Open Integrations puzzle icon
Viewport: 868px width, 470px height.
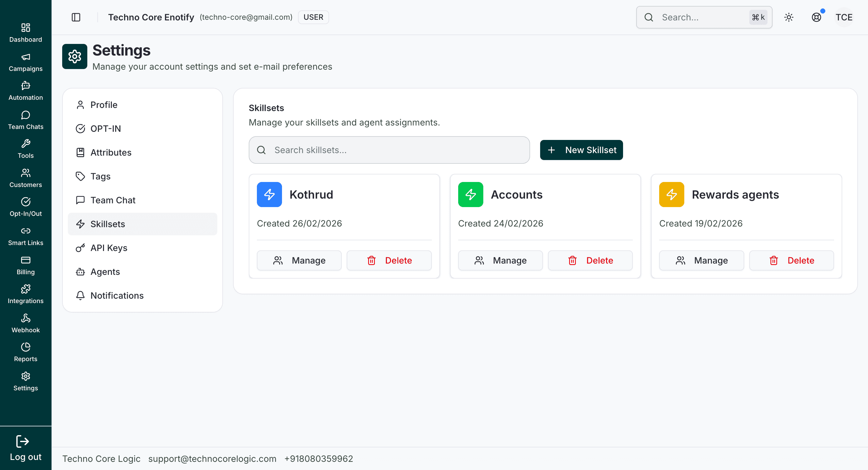point(26,289)
